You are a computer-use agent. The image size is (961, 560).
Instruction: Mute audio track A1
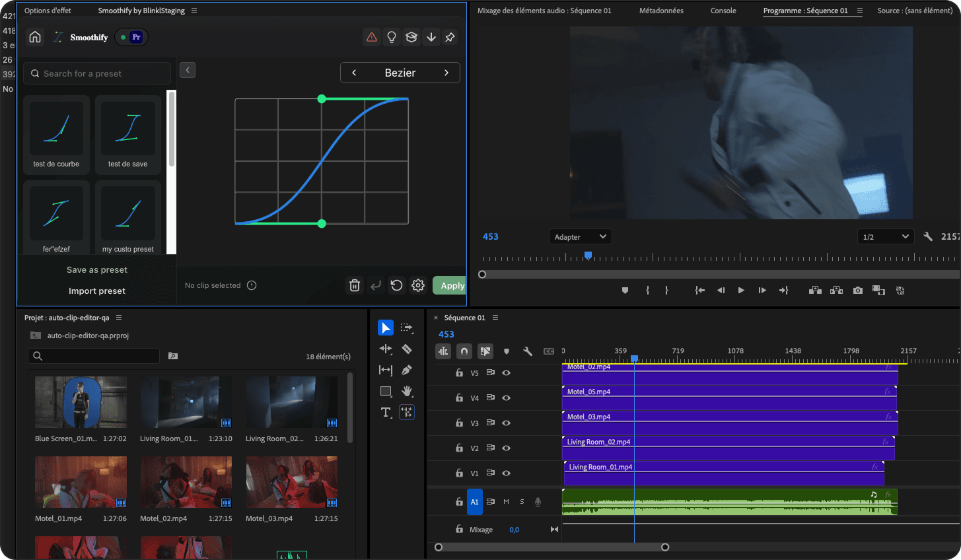507,502
